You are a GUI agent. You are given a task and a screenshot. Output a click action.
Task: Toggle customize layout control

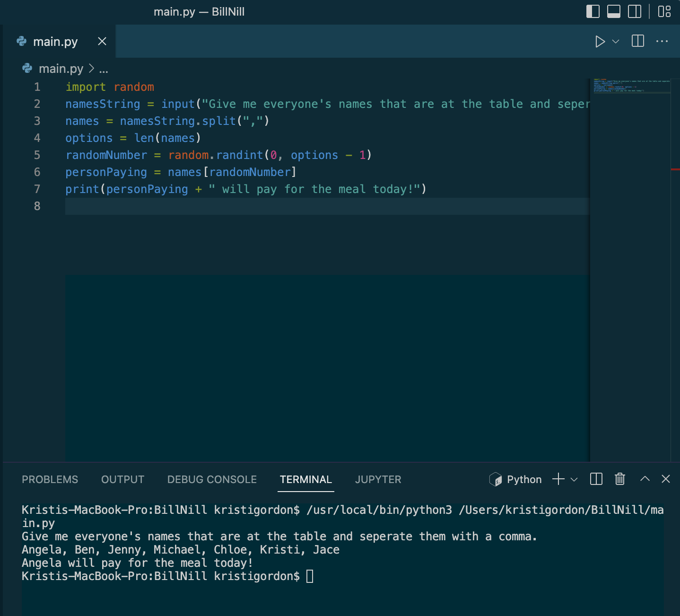click(664, 12)
